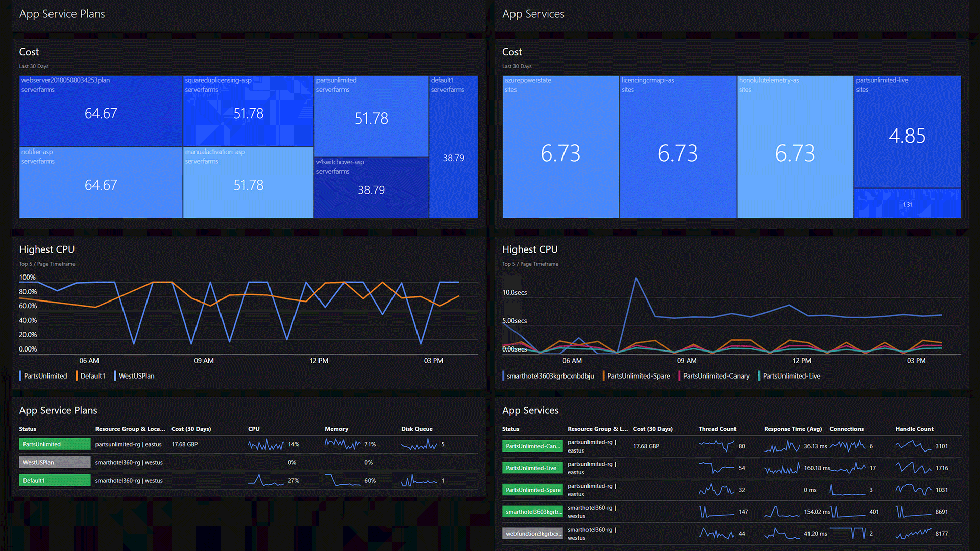Click the green PartsUnlimited status badge
The width and height of the screenshot is (980, 551).
[x=54, y=444]
